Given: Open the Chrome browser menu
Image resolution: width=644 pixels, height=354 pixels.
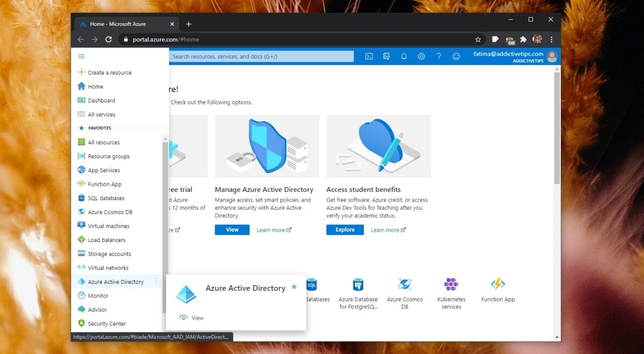Looking at the screenshot, I should (x=551, y=39).
